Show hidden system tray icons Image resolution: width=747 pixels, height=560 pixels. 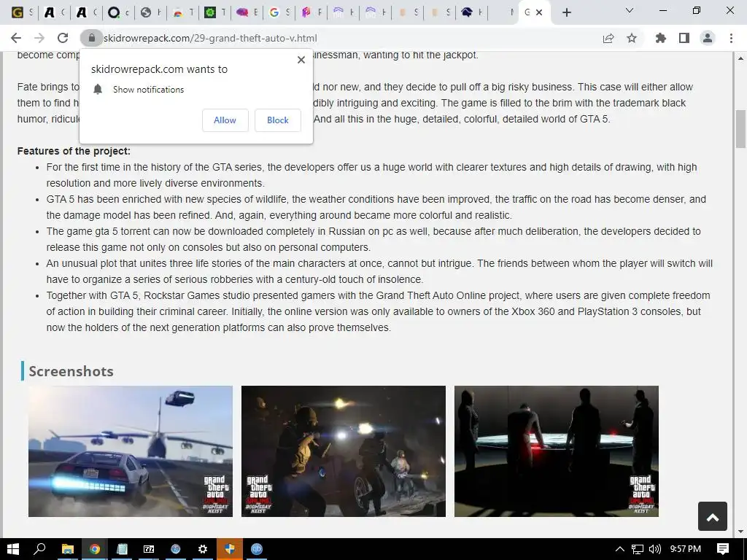point(620,549)
